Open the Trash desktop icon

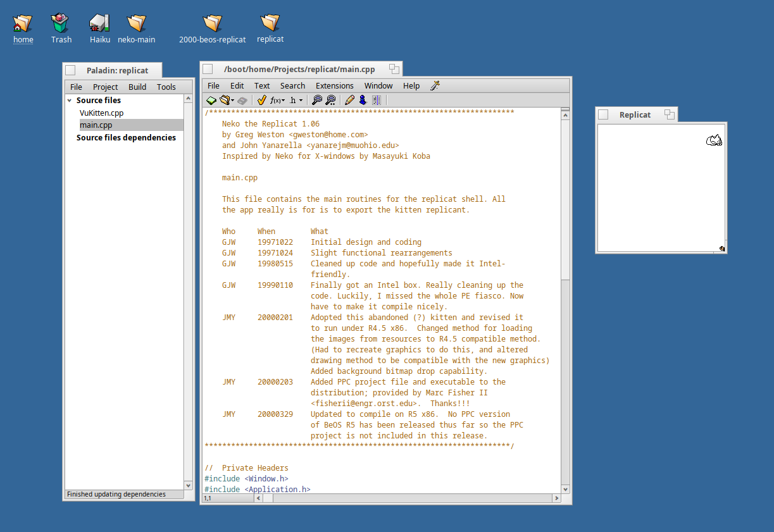tap(61, 23)
